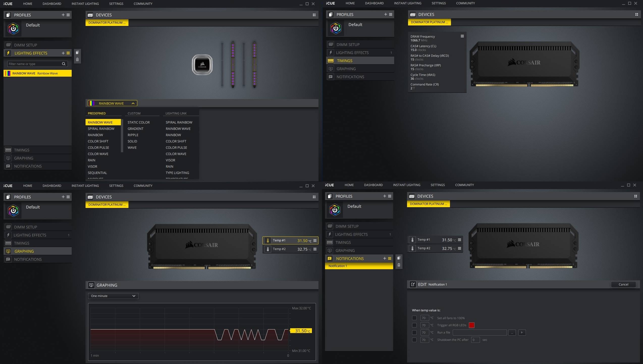The image size is (643, 364).
Task: Open Dashboard menu in top-left window
Action: click(52, 4)
